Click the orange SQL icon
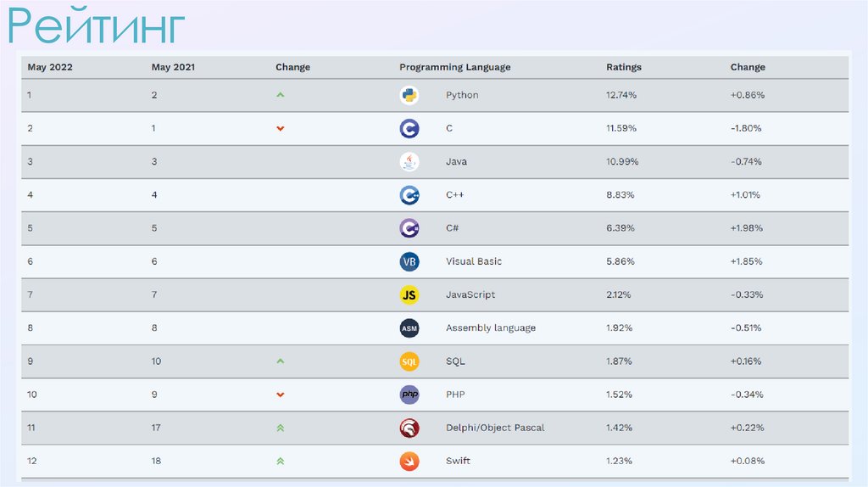868x487 pixels. (409, 361)
